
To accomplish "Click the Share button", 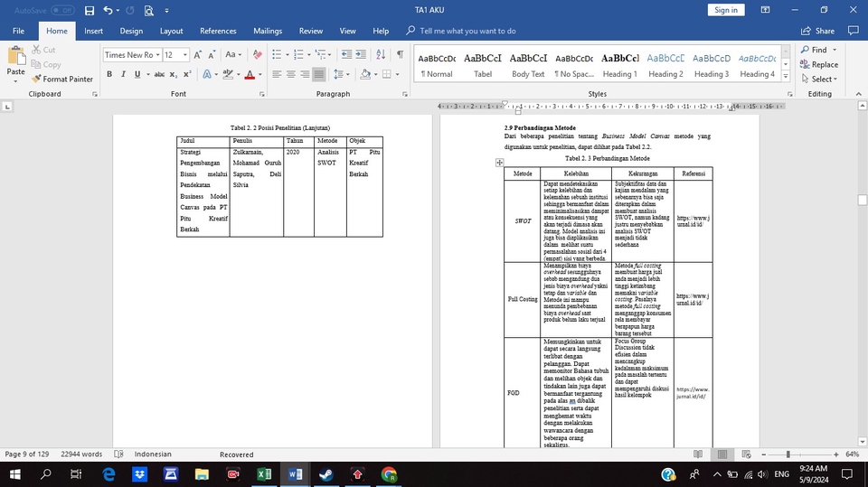I will (817, 31).
